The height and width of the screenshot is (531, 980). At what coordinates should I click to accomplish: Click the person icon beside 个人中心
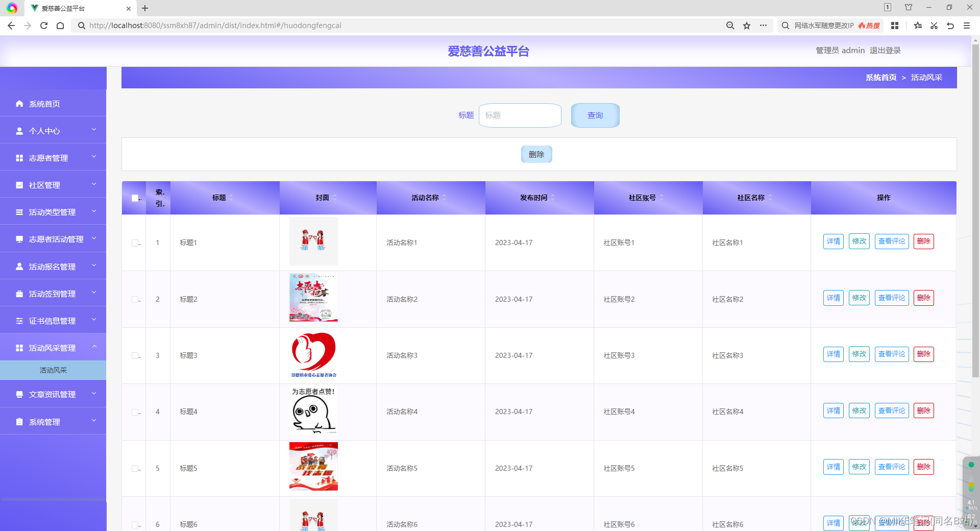(19, 131)
